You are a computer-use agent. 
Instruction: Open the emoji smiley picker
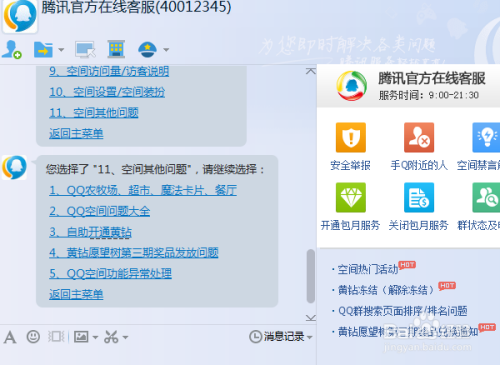(33, 337)
